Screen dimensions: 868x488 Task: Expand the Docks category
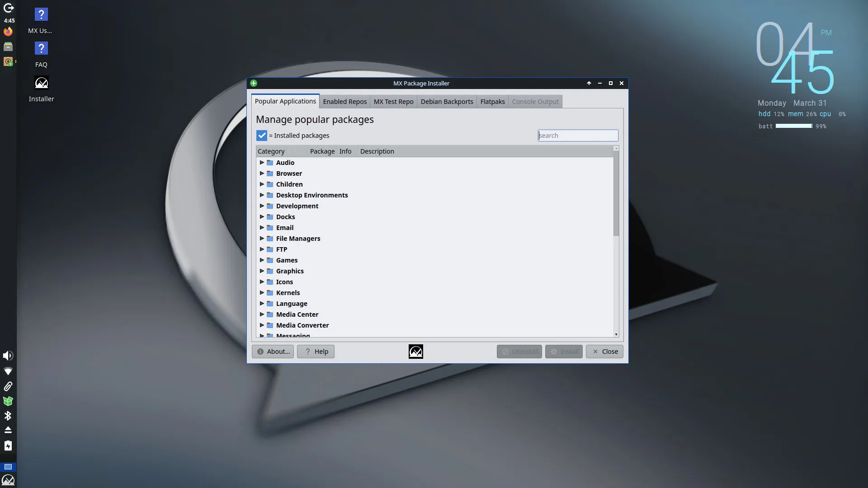tap(262, 217)
